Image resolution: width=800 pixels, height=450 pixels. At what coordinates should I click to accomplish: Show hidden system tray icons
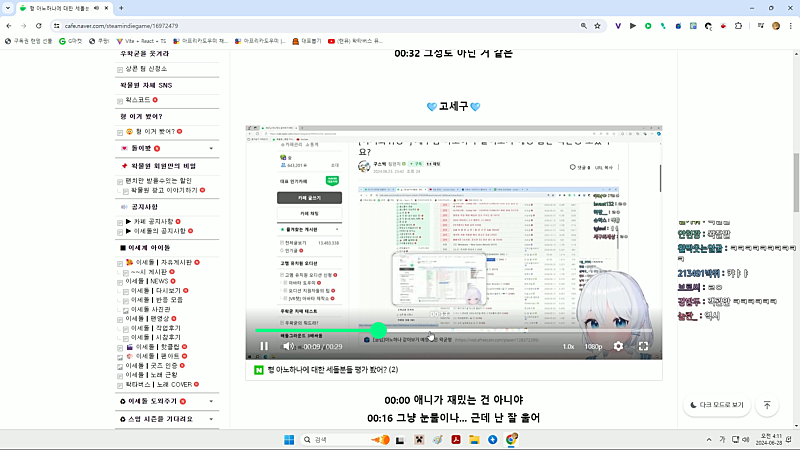coord(709,440)
